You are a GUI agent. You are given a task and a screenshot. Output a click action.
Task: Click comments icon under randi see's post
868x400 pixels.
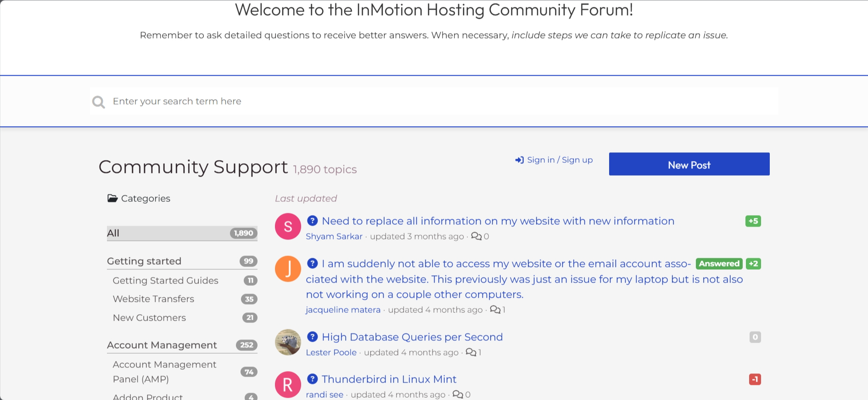[x=458, y=394]
